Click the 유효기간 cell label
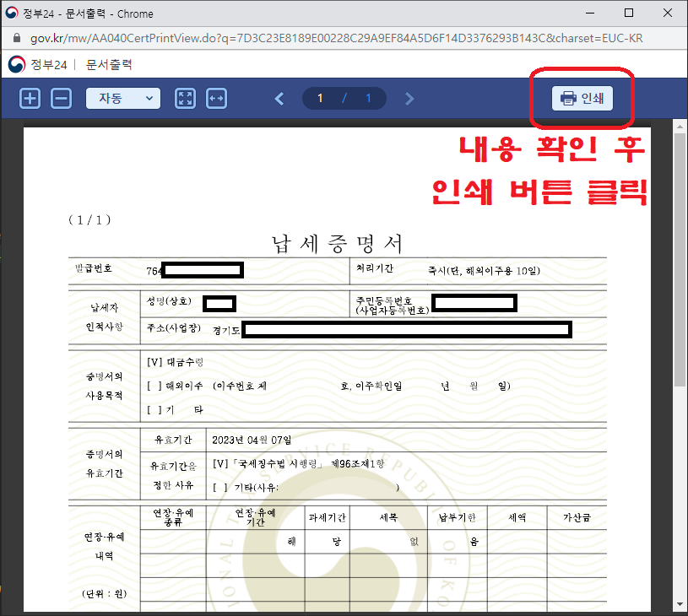Screen dimensions: 688x616 [173, 440]
